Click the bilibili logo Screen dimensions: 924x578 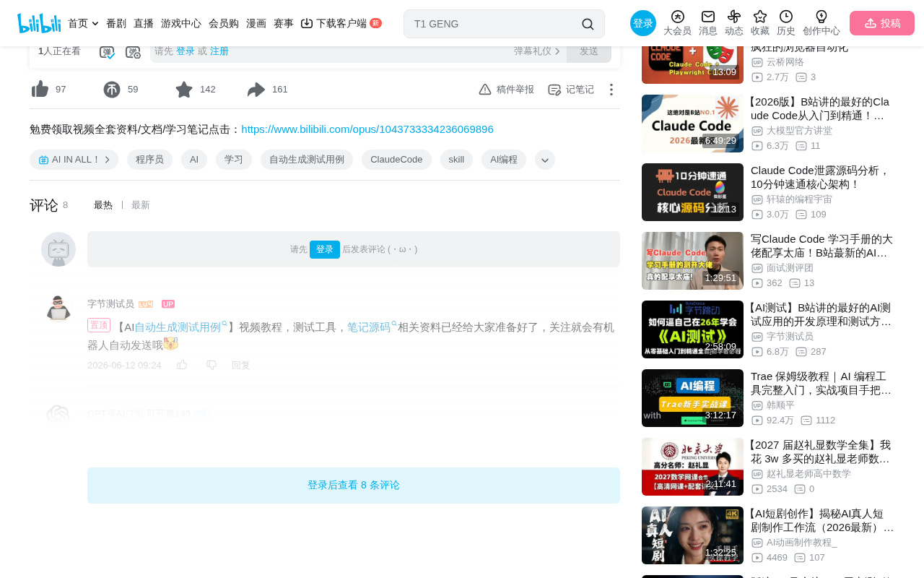39,23
